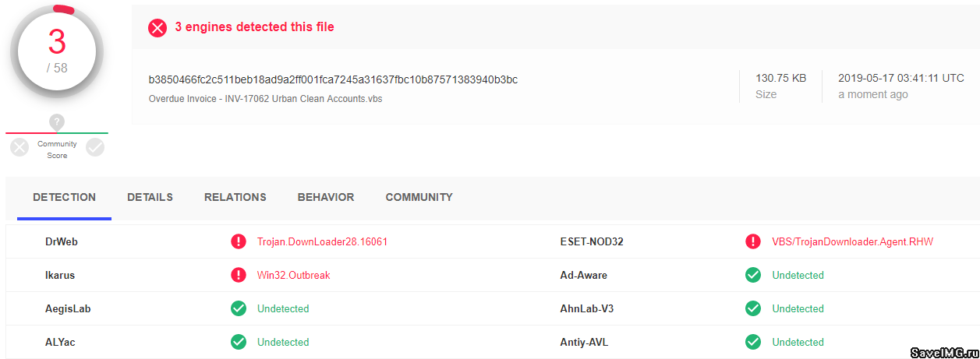Select the Detection tab
The height and width of the screenshot is (359, 980).
[64, 197]
